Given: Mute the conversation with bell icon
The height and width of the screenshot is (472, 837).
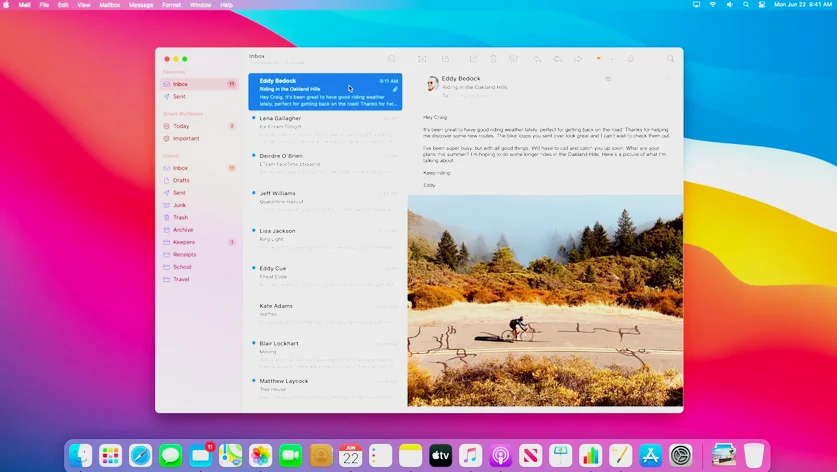Looking at the screenshot, I should (x=630, y=59).
